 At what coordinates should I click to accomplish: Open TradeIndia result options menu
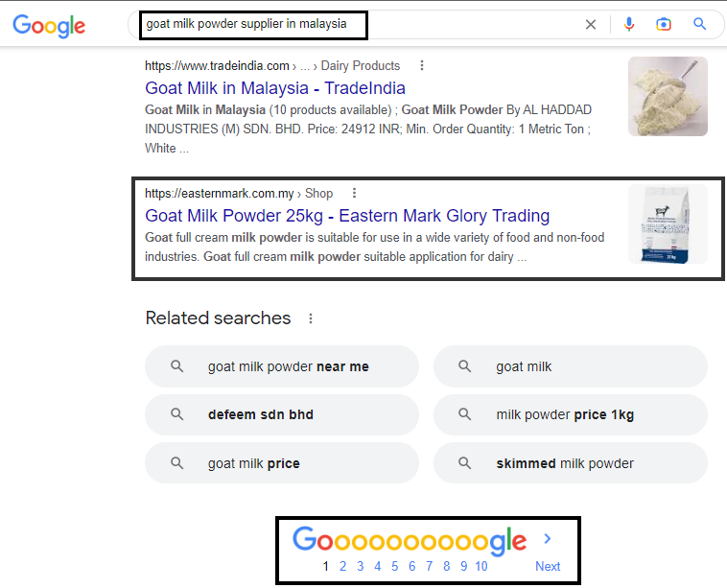pyautogui.click(x=422, y=66)
